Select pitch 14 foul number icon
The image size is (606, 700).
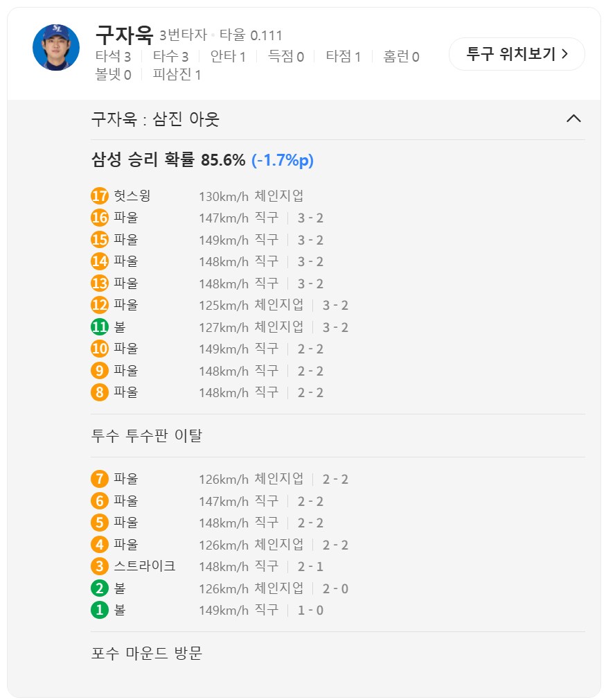100,261
